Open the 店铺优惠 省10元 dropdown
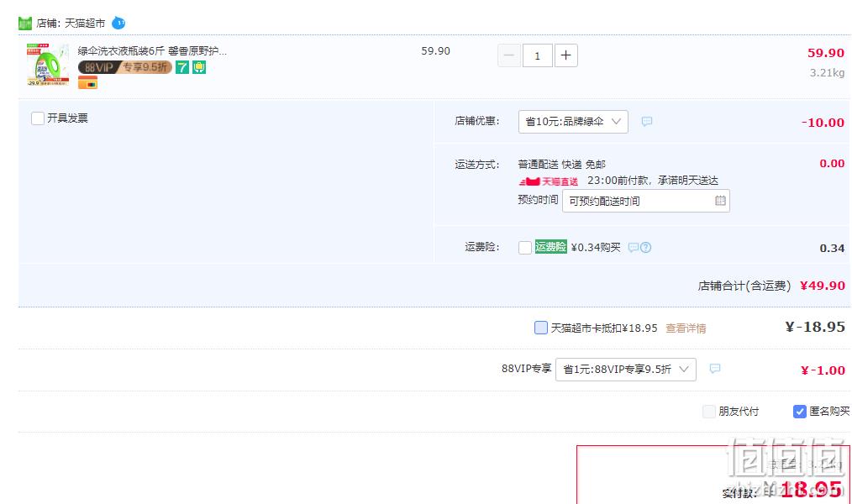852x504 pixels. pos(573,122)
